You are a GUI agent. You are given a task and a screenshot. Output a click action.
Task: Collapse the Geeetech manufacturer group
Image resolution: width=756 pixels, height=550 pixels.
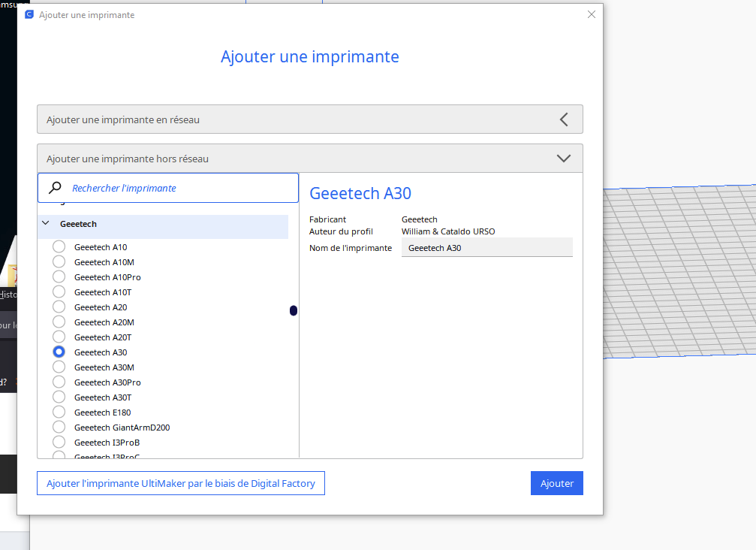(46, 224)
